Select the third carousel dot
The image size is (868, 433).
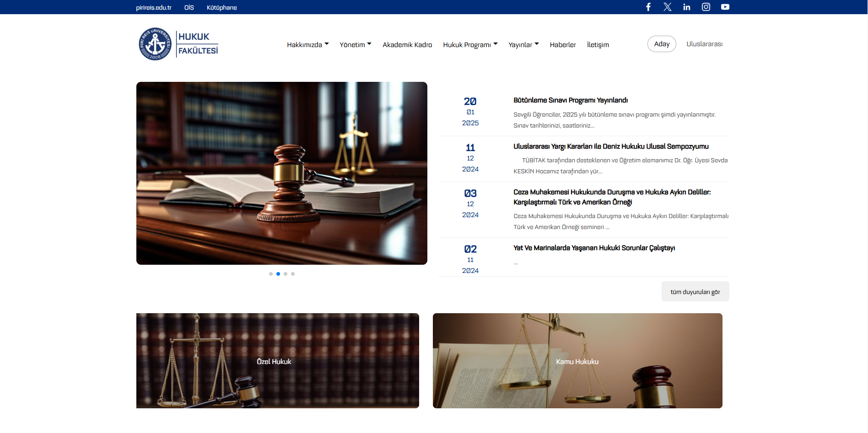(x=286, y=274)
